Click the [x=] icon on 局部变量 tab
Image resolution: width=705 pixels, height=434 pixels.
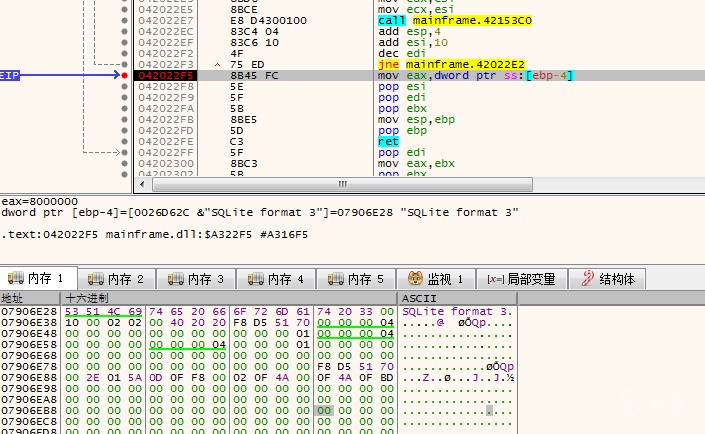point(495,279)
